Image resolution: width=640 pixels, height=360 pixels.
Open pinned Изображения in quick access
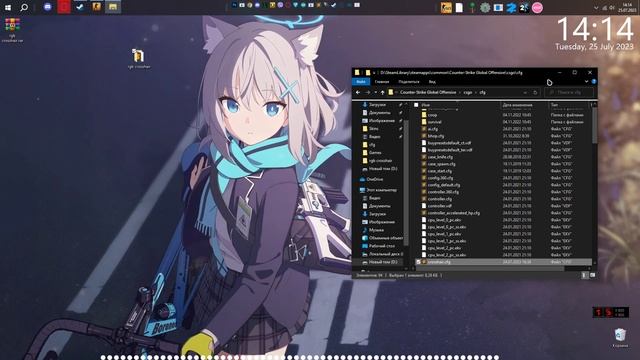[382, 121]
